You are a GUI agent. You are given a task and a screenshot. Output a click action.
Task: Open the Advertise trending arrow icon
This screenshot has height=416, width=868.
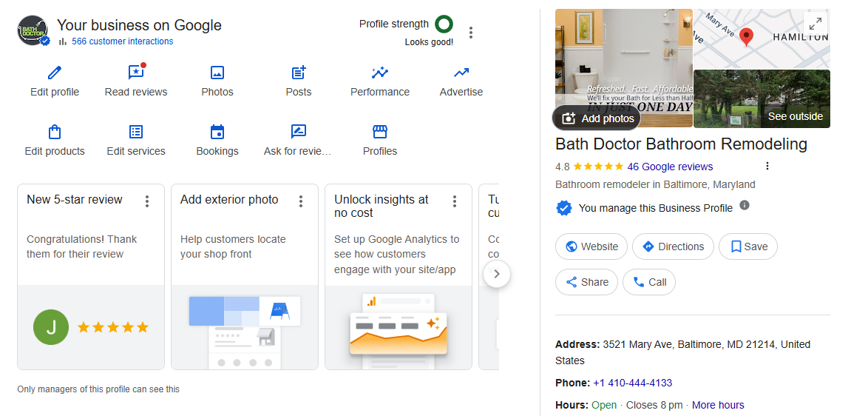click(x=461, y=73)
